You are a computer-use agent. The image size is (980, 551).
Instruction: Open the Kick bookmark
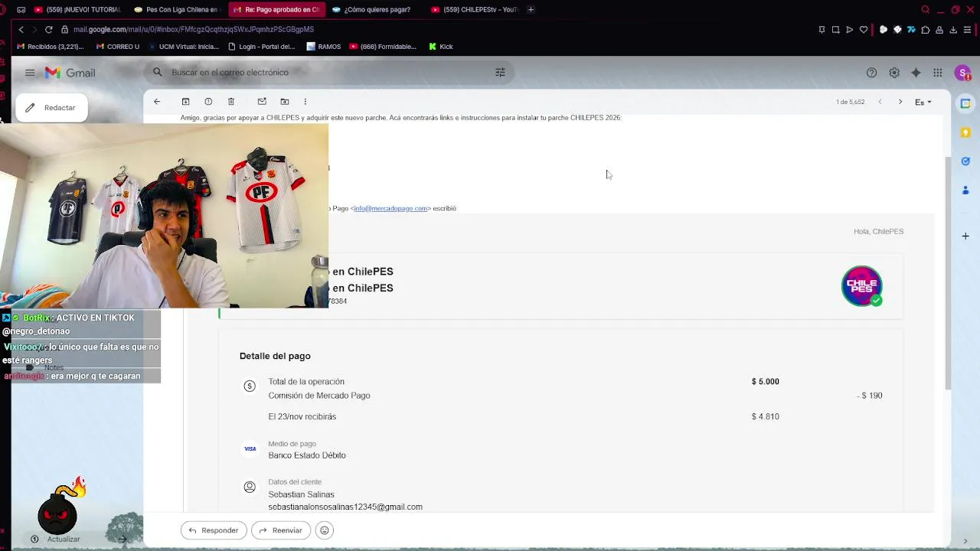point(441,47)
